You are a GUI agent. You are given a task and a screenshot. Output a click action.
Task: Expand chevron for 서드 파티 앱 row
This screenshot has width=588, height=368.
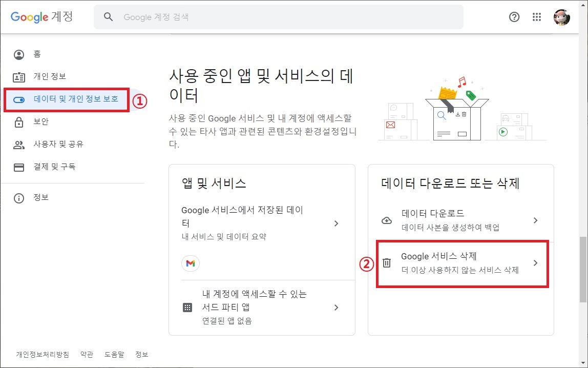click(337, 308)
